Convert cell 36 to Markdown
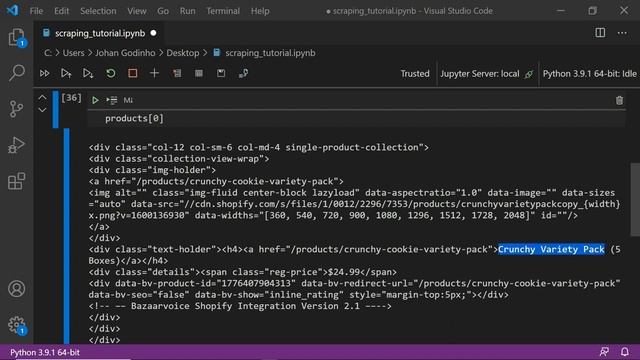640x360 pixels. point(128,100)
